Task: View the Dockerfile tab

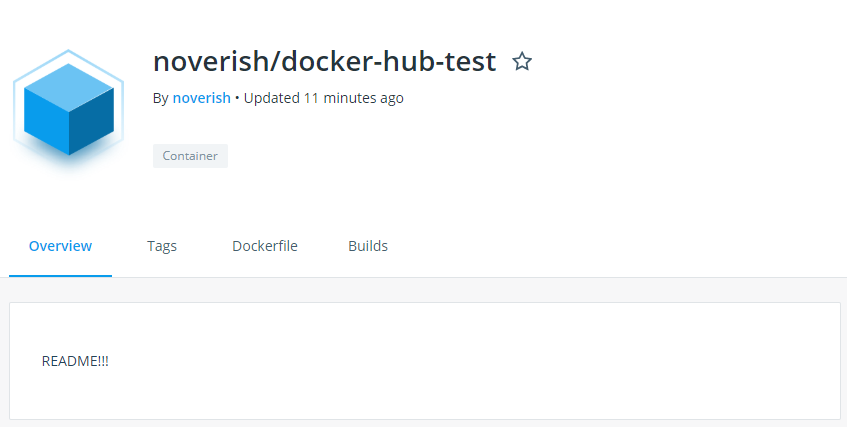Action: [265, 246]
